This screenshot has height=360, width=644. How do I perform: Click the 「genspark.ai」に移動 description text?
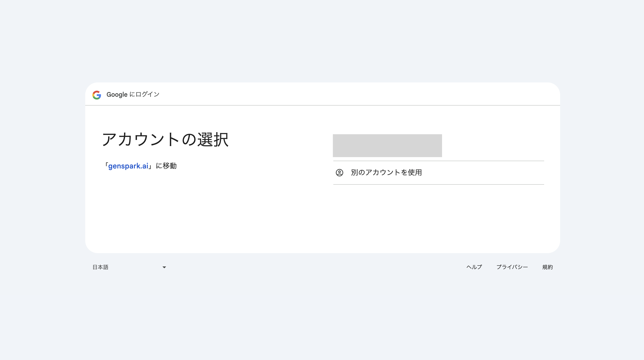(x=141, y=166)
